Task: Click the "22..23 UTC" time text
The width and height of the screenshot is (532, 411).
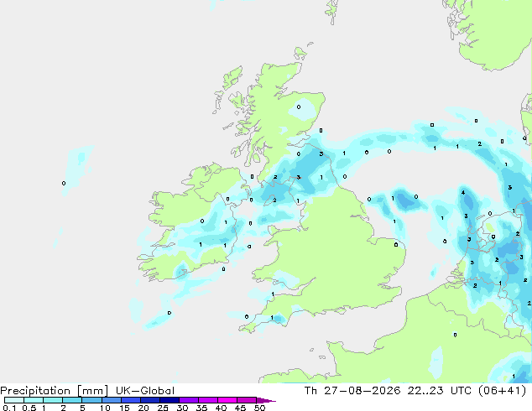Action: (440, 391)
